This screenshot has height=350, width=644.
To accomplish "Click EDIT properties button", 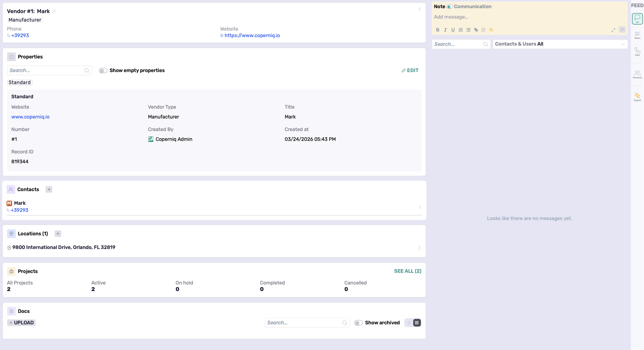I will point(410,70).
